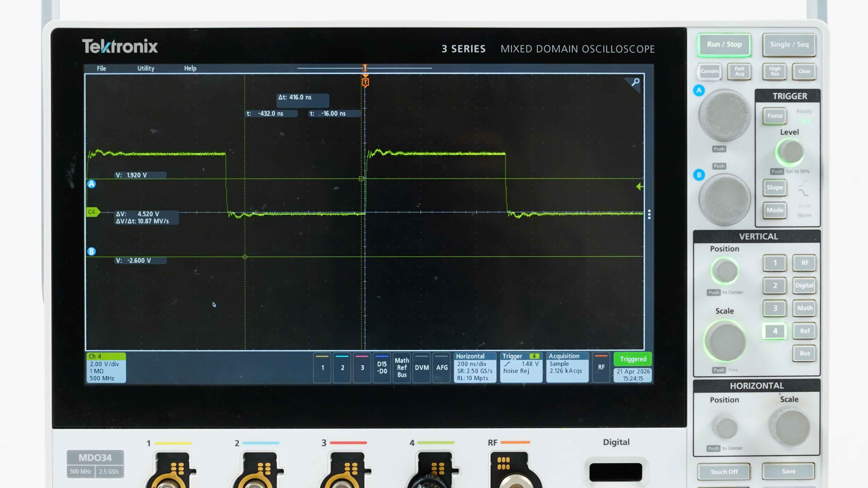Enable channel 1 from the on-screen badge
868x488 pixels.
click(x=322, y=367)
